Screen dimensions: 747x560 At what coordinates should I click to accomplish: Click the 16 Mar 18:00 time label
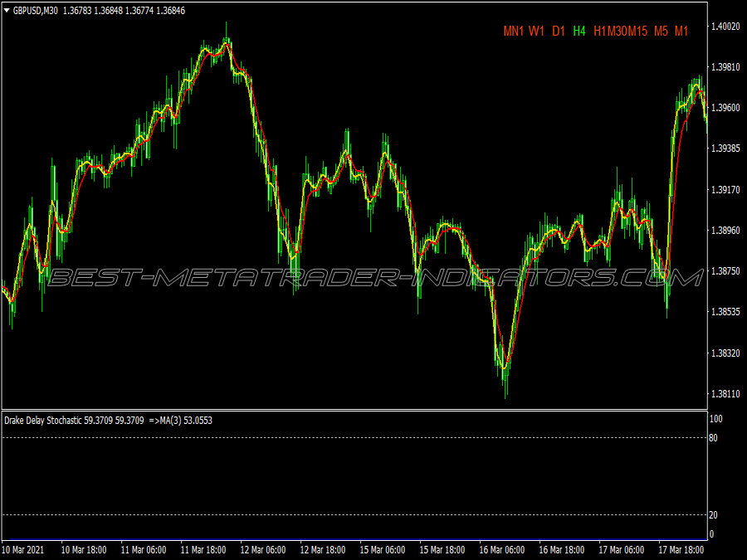[x=562, y=550]
